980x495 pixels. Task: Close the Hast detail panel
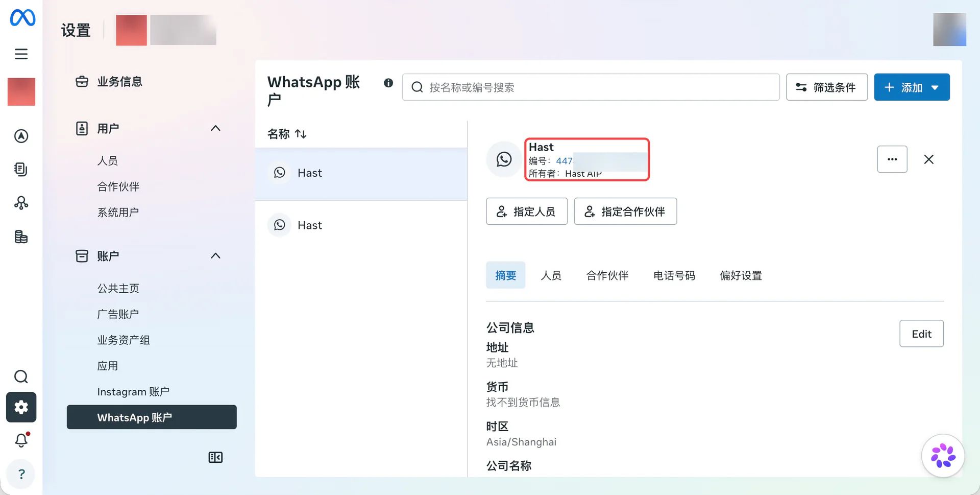[928, 159]
